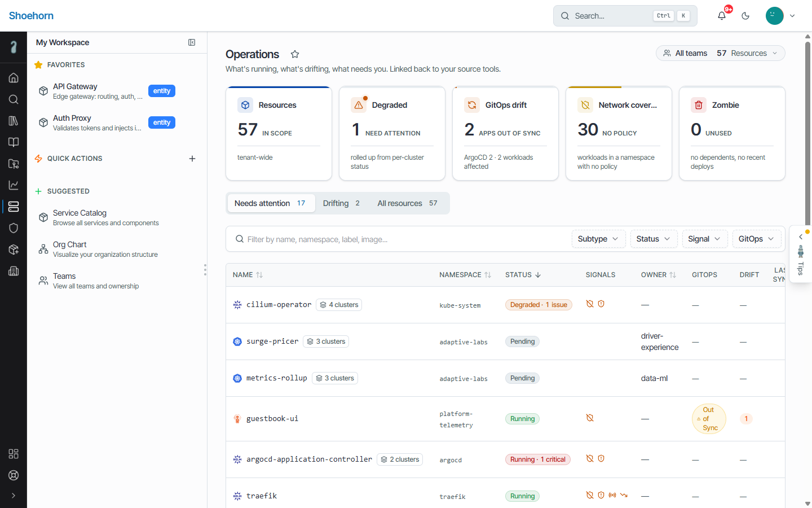Open the Teams suggestion

pos(107,281)
